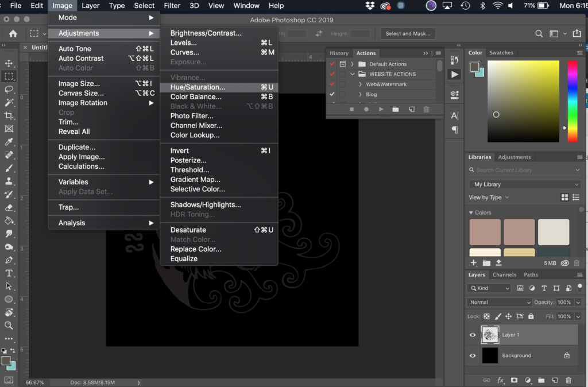Toggle lock image pixels brush icon
Screen dimensions: 588x387
pyautogui.click(x=498, y=316)
